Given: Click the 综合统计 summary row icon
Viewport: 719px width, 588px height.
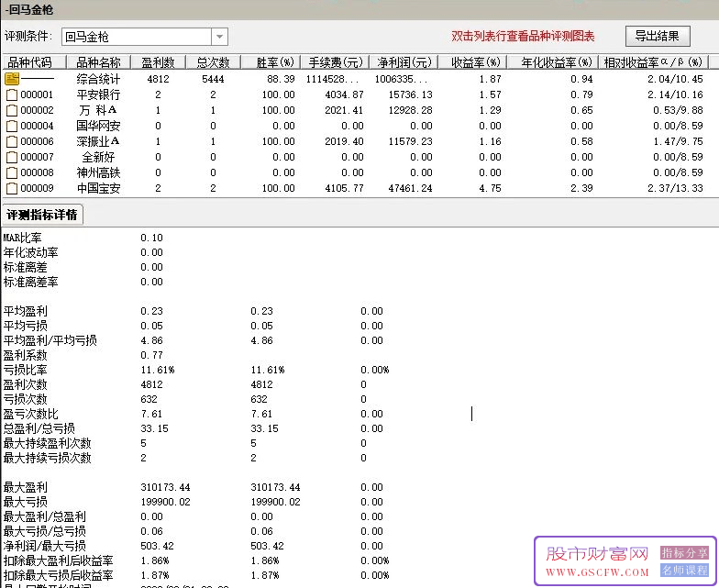Looking at the screenshot, I should (12, 79).
